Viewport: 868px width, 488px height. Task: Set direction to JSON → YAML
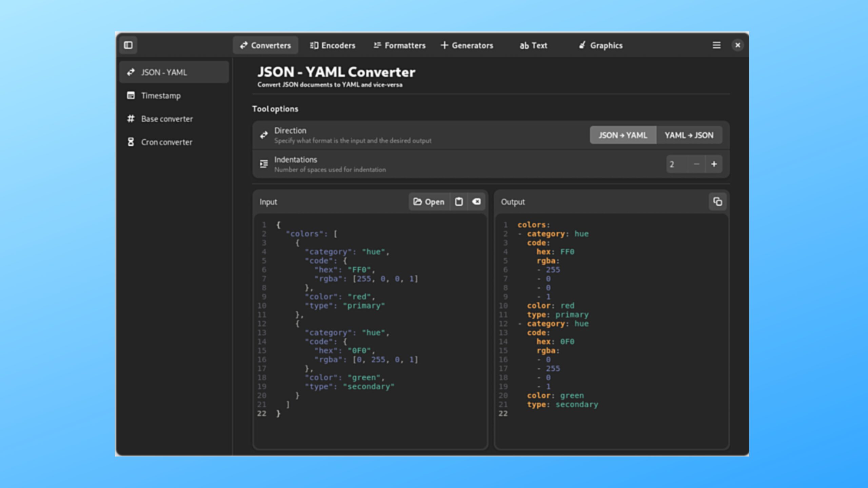pos(623,135)
